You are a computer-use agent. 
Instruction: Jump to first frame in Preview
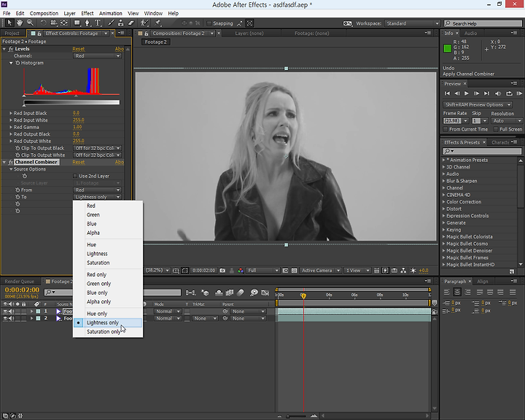447,93
